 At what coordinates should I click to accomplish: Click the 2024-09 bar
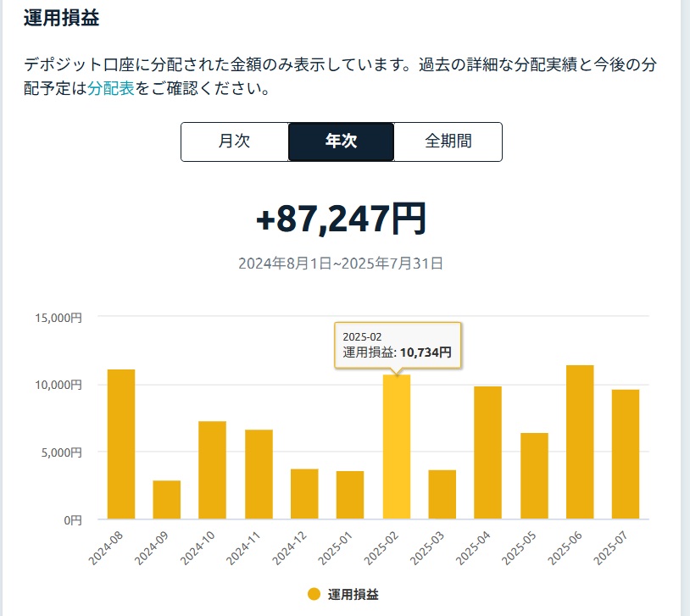click(167, 500)
